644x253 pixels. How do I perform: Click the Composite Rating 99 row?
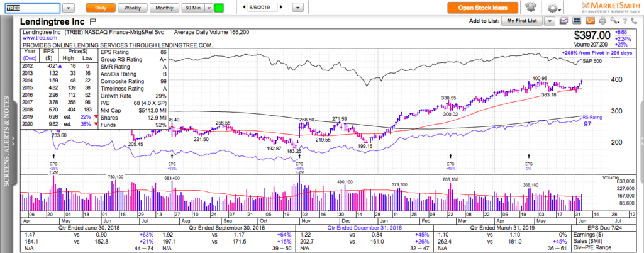tap(133, 81)
